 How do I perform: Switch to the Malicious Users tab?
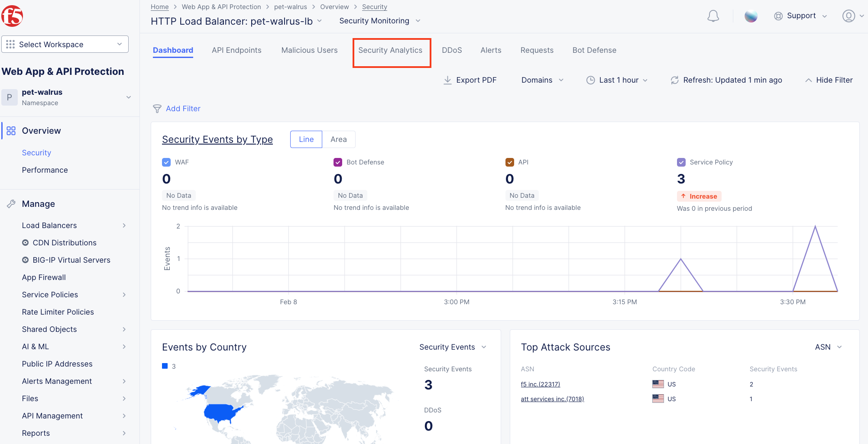point(309,50)
